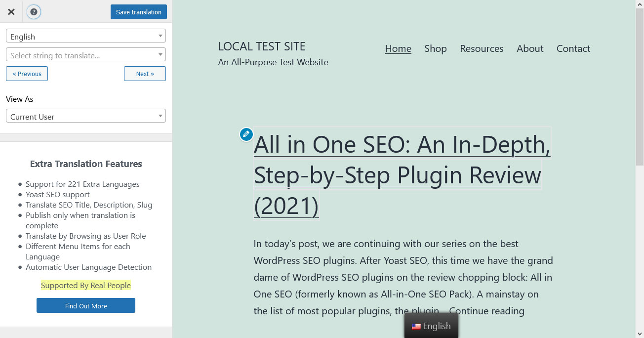Image resolution: width=644 pixels, height=338 pixels.
Task: Open the help question mark icon
Action: pyautogui.click(x=34, y=12)
